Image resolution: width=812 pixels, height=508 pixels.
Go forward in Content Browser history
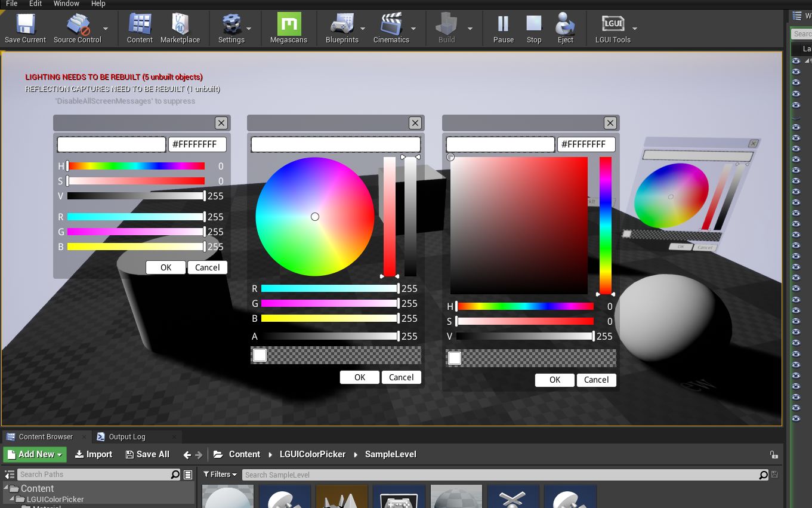[197, 455]
